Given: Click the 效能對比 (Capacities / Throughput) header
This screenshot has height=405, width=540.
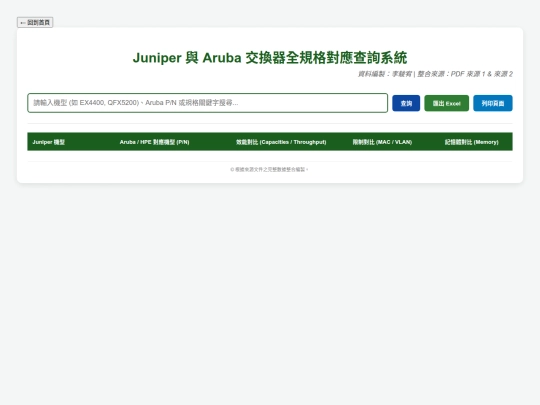Looking at the screenshot, I should [281, 142].
